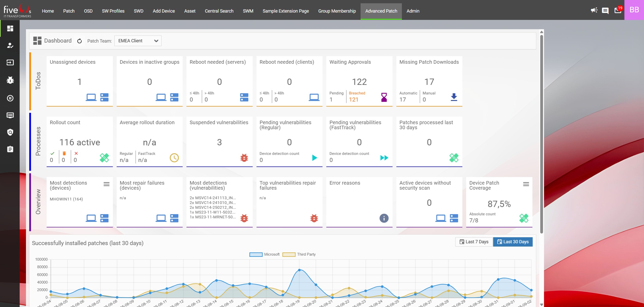Click the refresh icon next to Dashboard
This screenshot has width=644, height=307.
coord(79,41)
